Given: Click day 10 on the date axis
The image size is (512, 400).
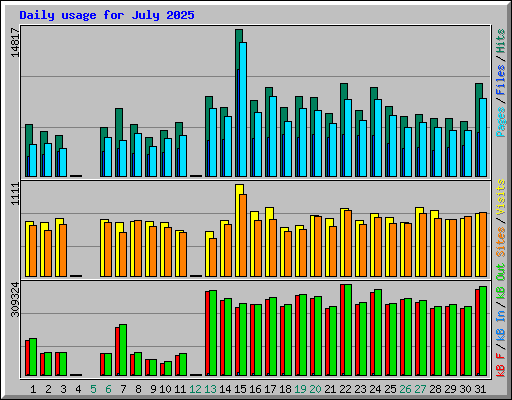Looking at the screenshot, I should [x=165, y=389].
